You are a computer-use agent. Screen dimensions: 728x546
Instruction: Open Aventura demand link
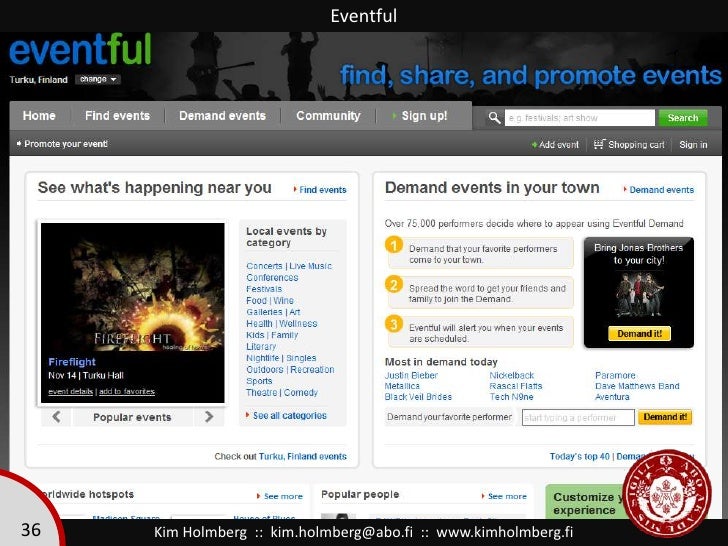[612, 397]
